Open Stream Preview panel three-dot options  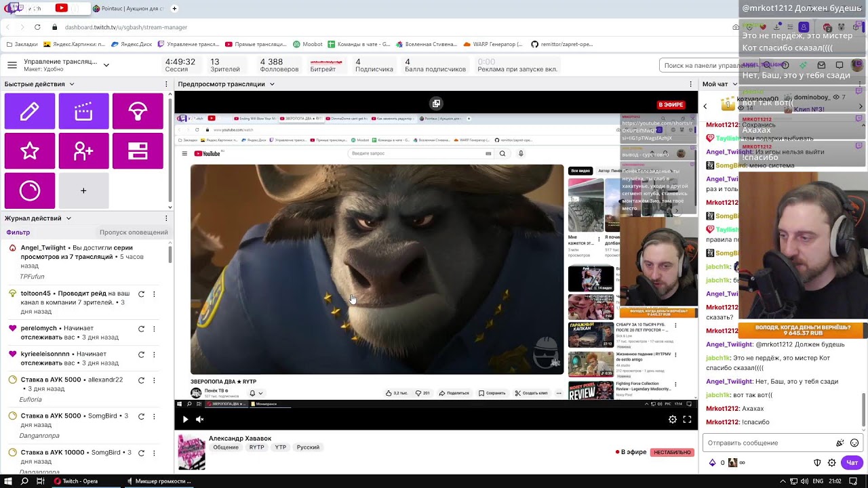point(690,84)
